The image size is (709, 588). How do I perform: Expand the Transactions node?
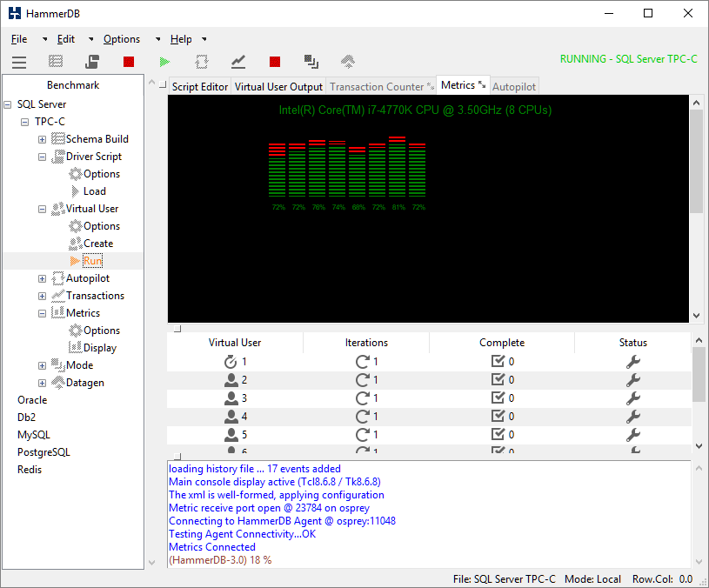point(42,296)
